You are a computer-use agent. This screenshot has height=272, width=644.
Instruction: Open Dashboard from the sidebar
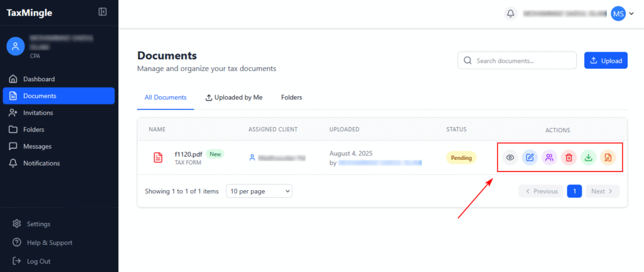click(x=39, y=79)
